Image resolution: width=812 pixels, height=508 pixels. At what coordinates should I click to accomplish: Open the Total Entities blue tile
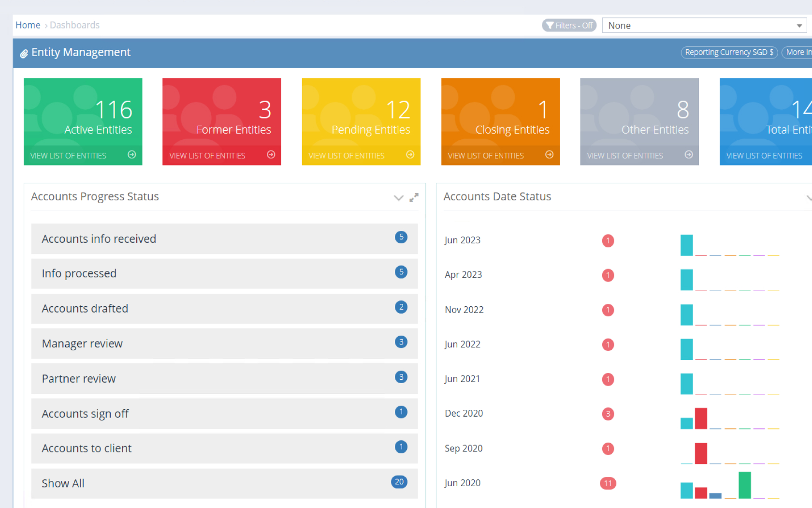[766, 121]
